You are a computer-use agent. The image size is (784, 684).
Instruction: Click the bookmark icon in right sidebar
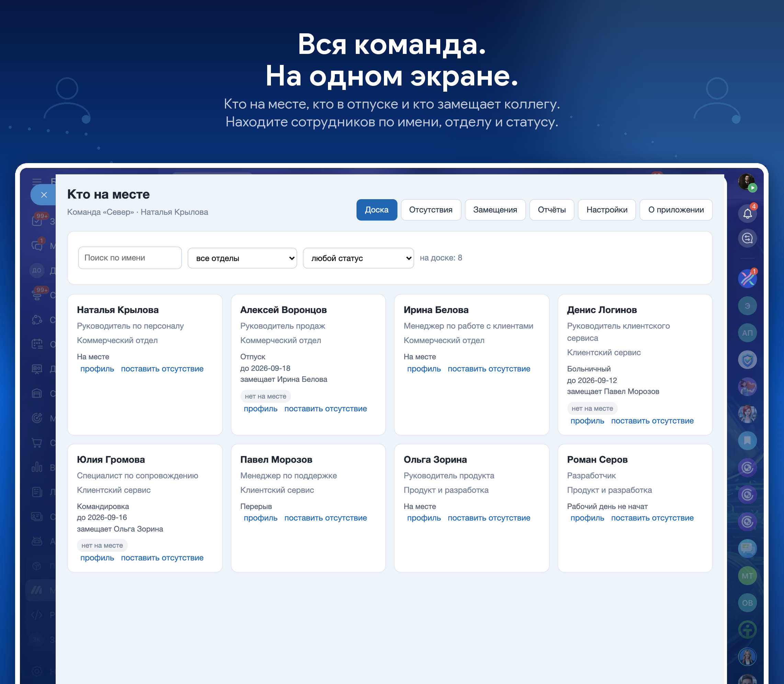tap(747, 441)
